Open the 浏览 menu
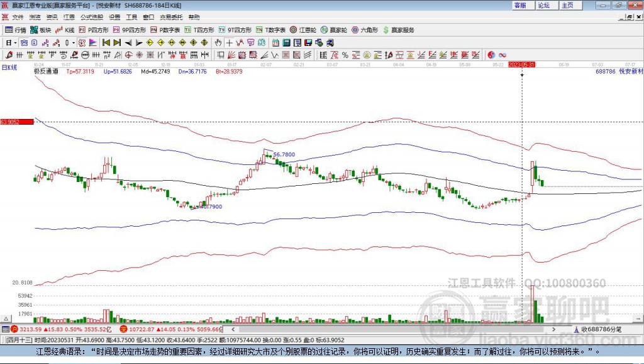 35,17
